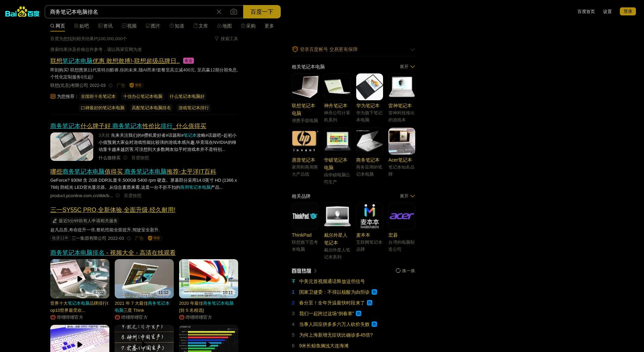Open 三一SY55C PRO ad link
The width and height of the screenshot is (644, 352).
(113, 210)
